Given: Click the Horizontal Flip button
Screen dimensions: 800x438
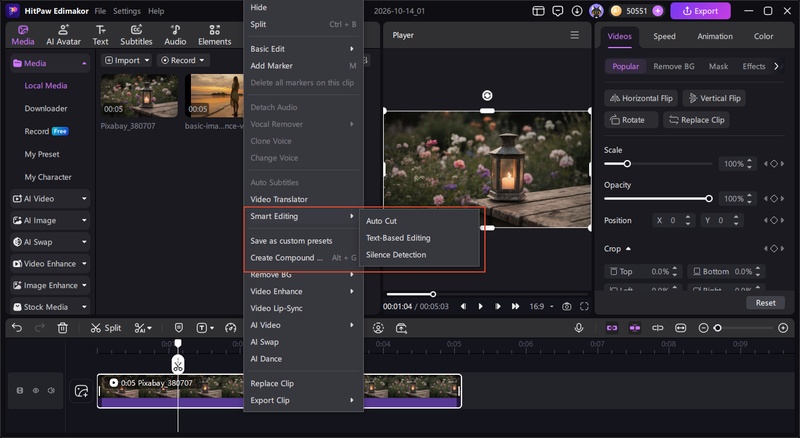Looking at the screenshot, I should point(641,98).
